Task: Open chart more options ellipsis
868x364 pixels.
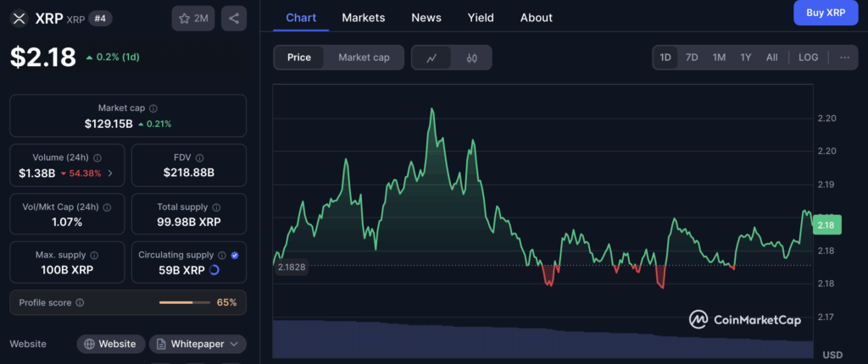Action: 845,58
